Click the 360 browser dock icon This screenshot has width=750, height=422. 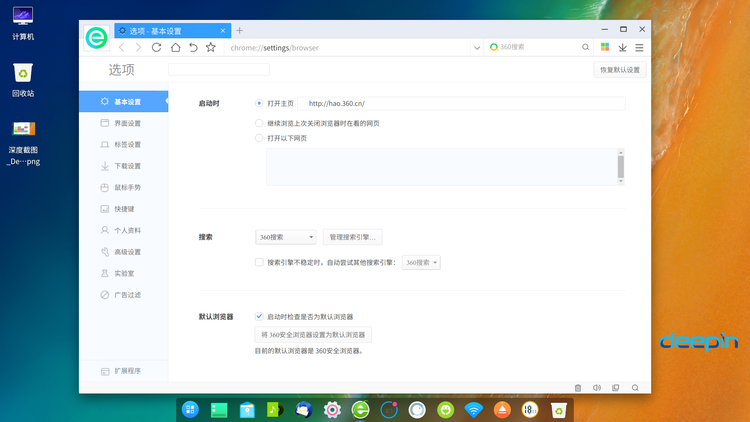(x=360, y=410)
